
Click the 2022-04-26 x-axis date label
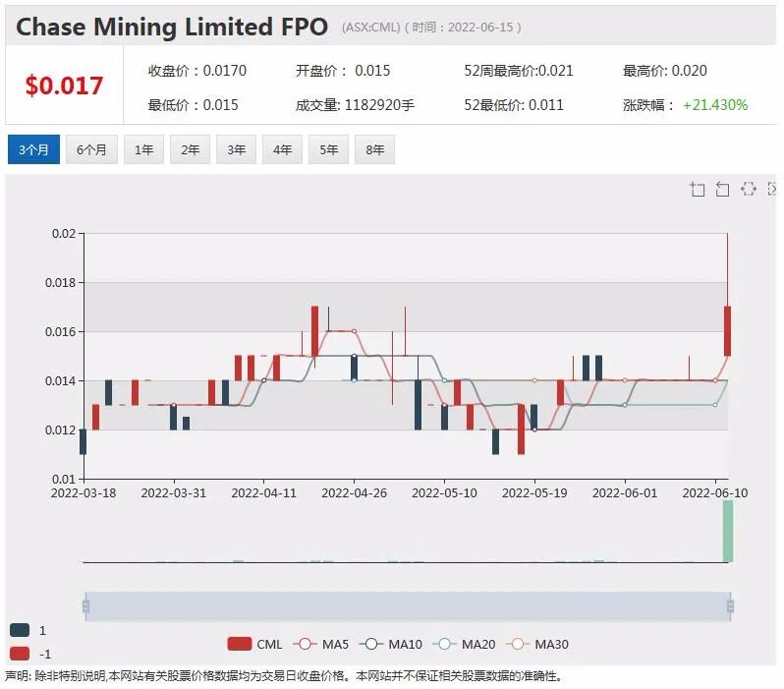354,492
